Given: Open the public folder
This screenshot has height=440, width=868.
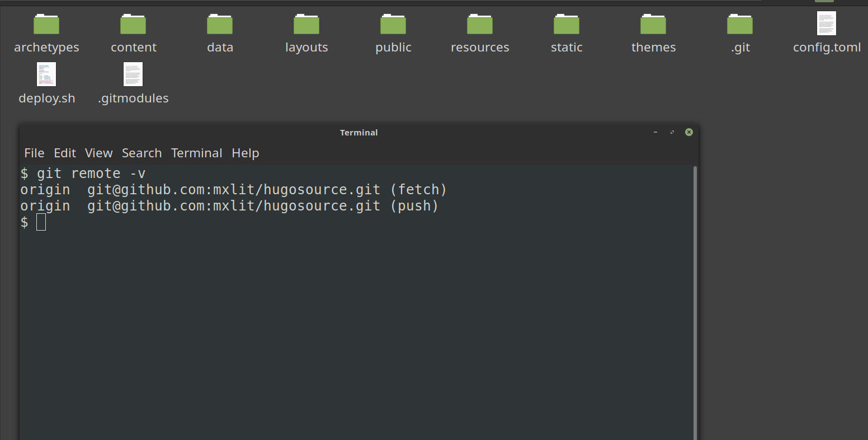Looking at the screenshot, I should pos(393,24).
